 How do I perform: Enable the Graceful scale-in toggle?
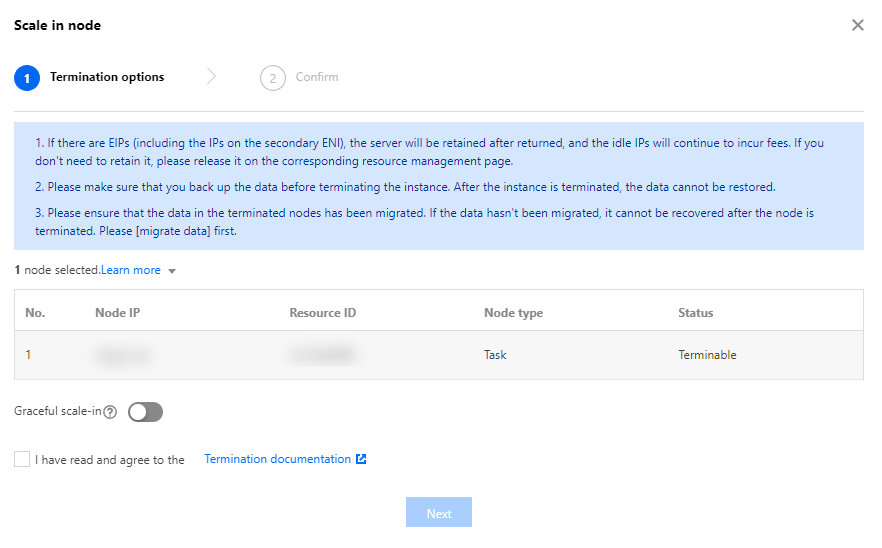pos(145,412)
